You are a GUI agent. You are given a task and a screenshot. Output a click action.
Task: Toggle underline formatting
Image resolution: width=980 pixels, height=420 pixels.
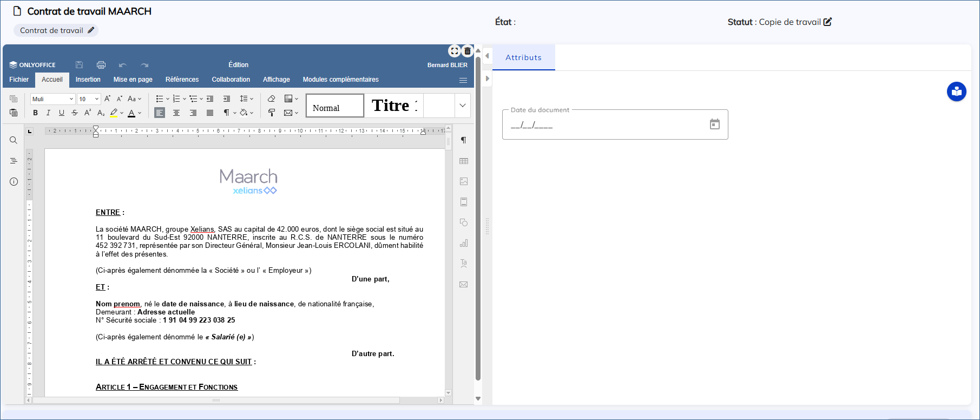(61, 113)
